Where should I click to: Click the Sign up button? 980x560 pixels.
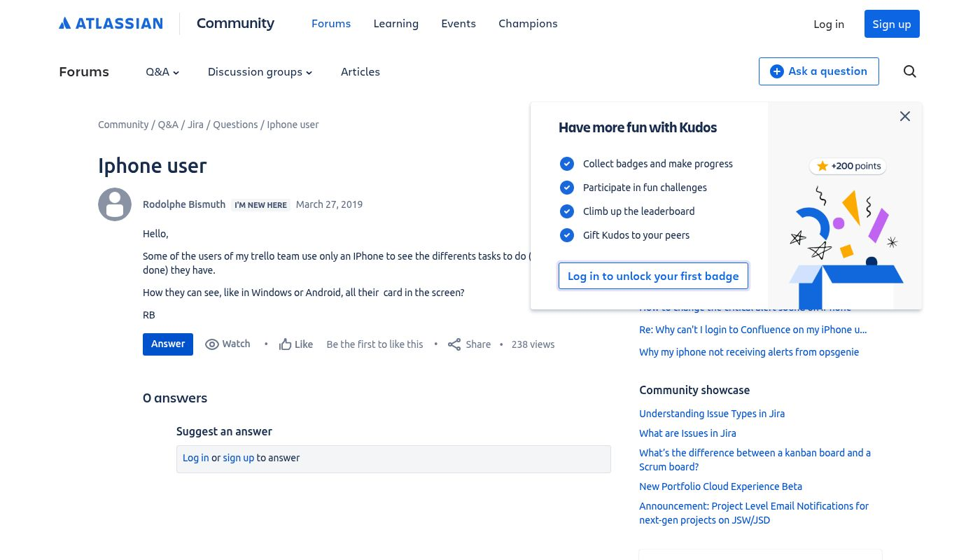[x=891, y=24]
